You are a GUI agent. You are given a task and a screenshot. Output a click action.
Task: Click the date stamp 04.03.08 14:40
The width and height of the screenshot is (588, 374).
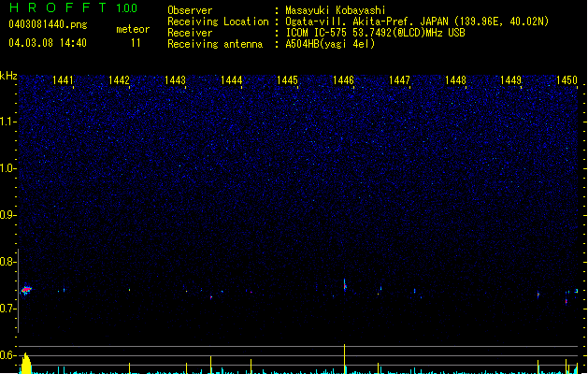click(x=48, y=43)
